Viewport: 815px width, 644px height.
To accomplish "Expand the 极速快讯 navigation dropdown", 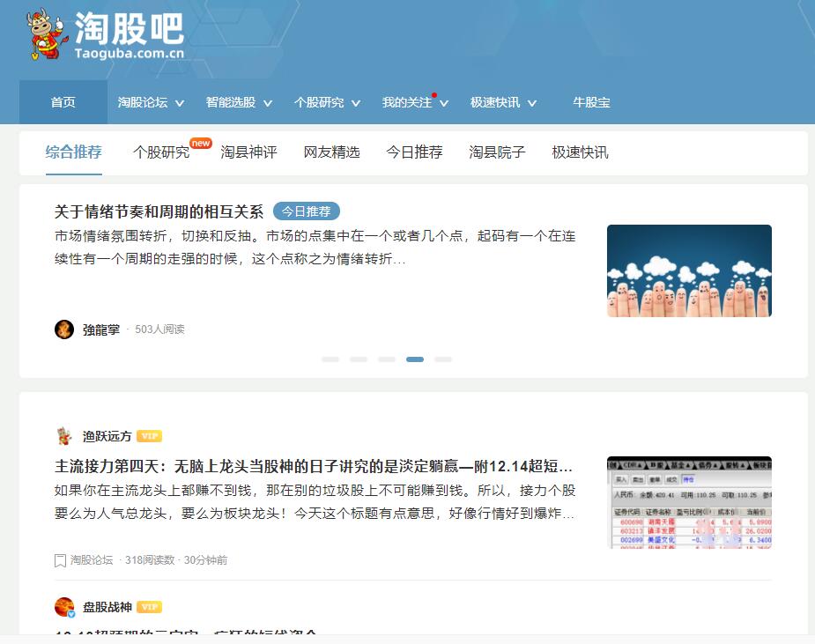I will point(503,102).
